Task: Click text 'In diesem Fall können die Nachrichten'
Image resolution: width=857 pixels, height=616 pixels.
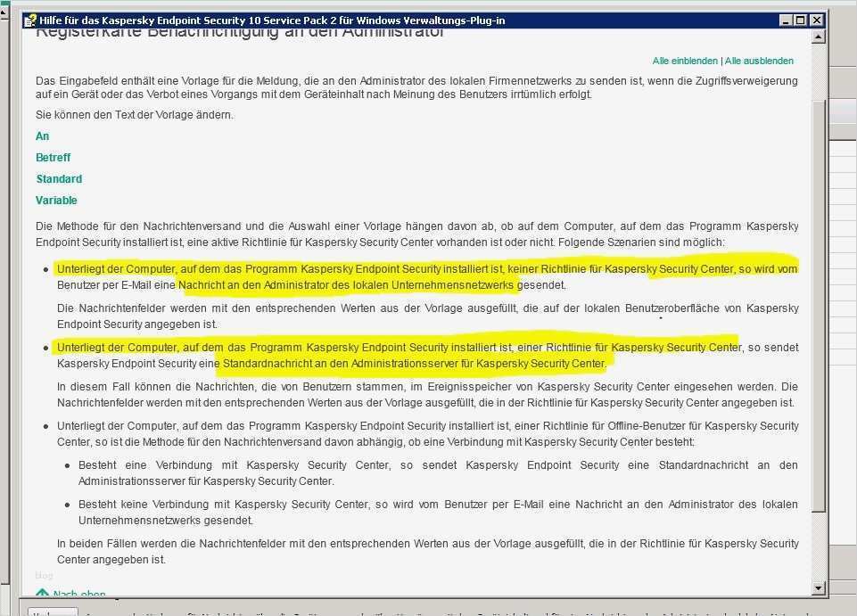Action: [x=427, y=395]
